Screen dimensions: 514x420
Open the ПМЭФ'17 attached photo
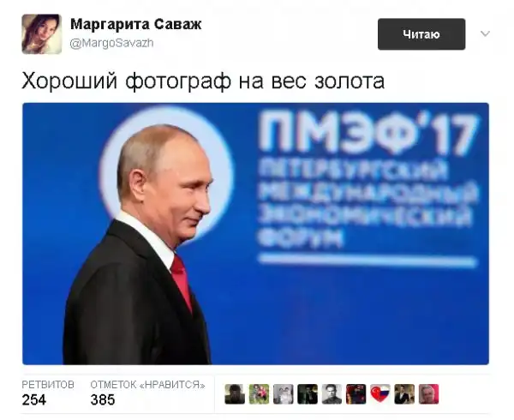255,234
